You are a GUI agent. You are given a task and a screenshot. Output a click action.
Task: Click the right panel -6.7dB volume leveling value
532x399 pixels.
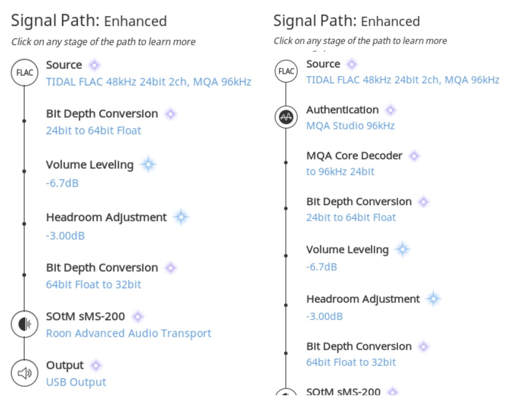tap(321, 267)
